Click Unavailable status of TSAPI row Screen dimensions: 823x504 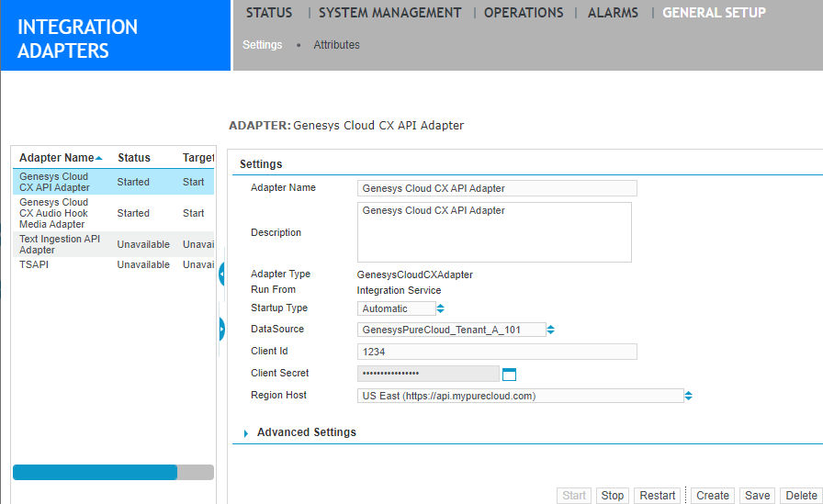[143, 264]
